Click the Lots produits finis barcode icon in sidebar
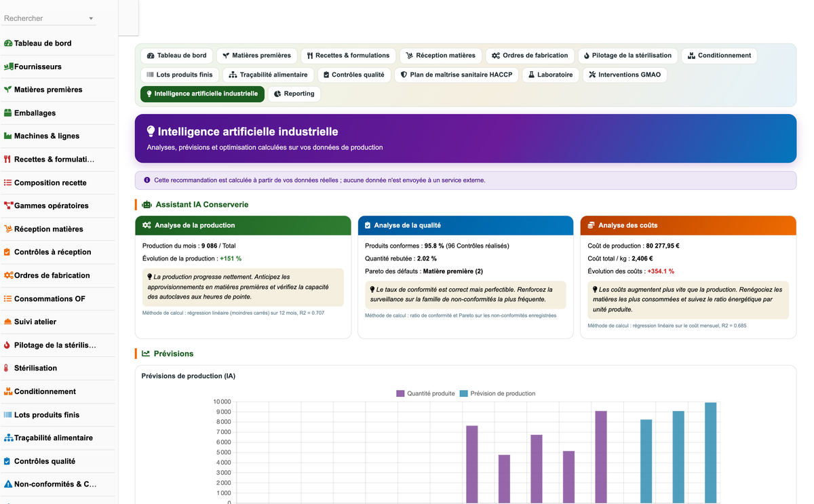 point(8,414)
